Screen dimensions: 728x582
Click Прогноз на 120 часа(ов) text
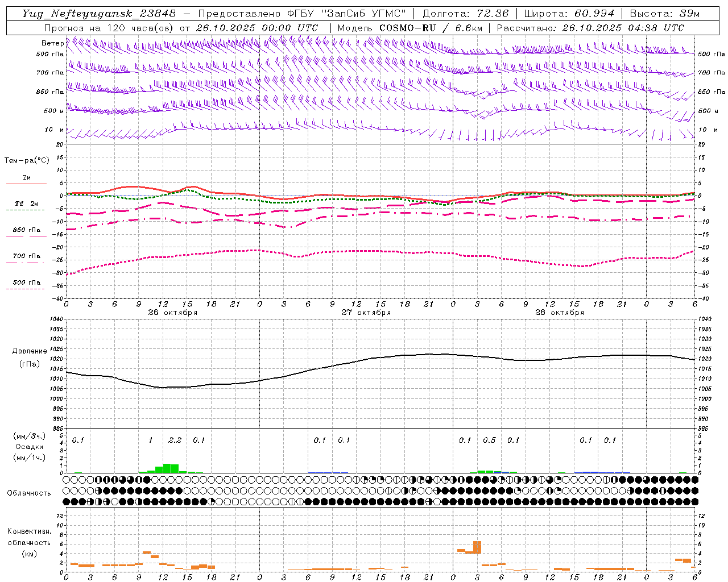tap(110, 28)
